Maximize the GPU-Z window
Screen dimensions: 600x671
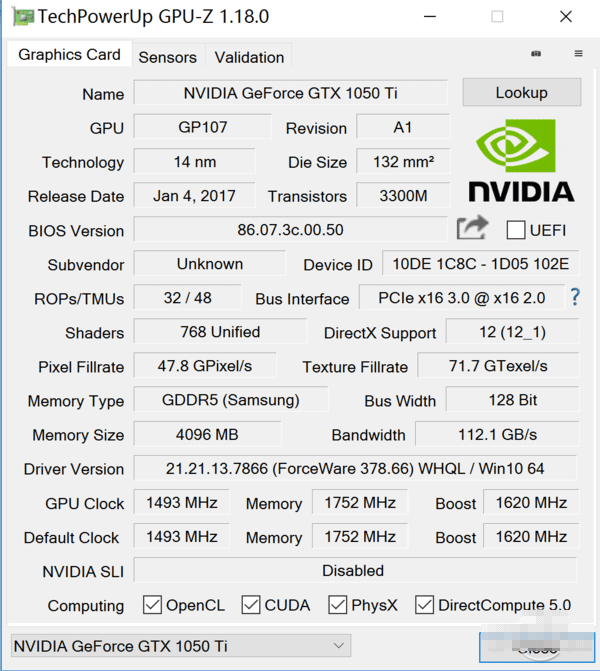tap(497, 17)
